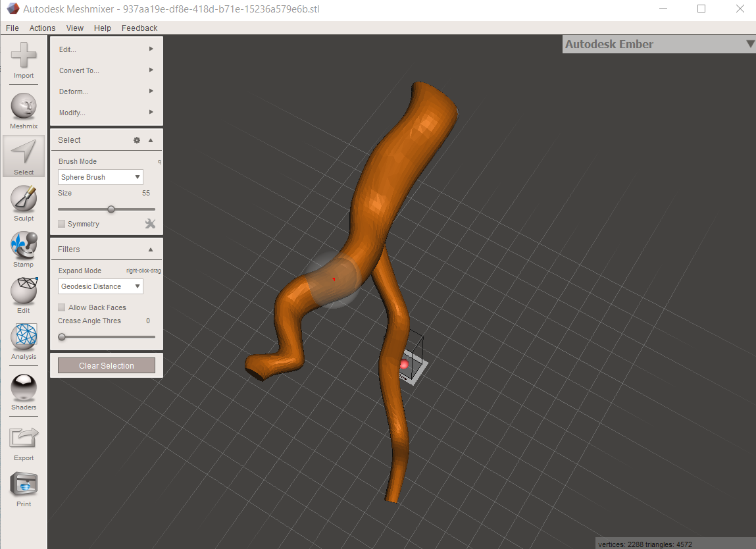Viewport: 756px width, 549px height.
Task: Open the Brush Mode Sphere Brush dropdown
Action: click(100, 177)
